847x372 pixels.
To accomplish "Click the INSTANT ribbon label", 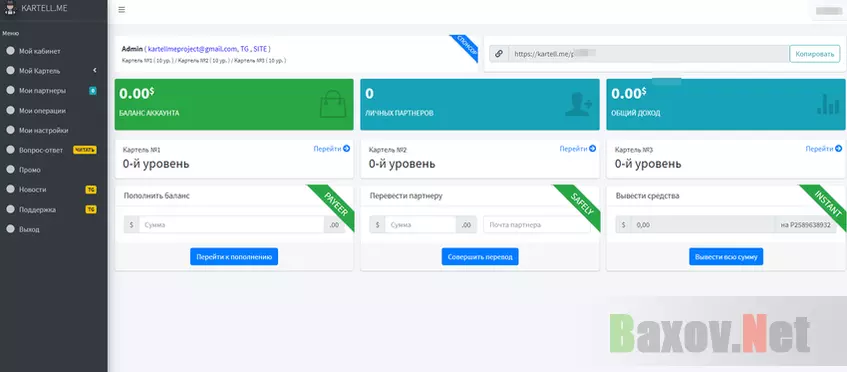I will tap(828, 204).
